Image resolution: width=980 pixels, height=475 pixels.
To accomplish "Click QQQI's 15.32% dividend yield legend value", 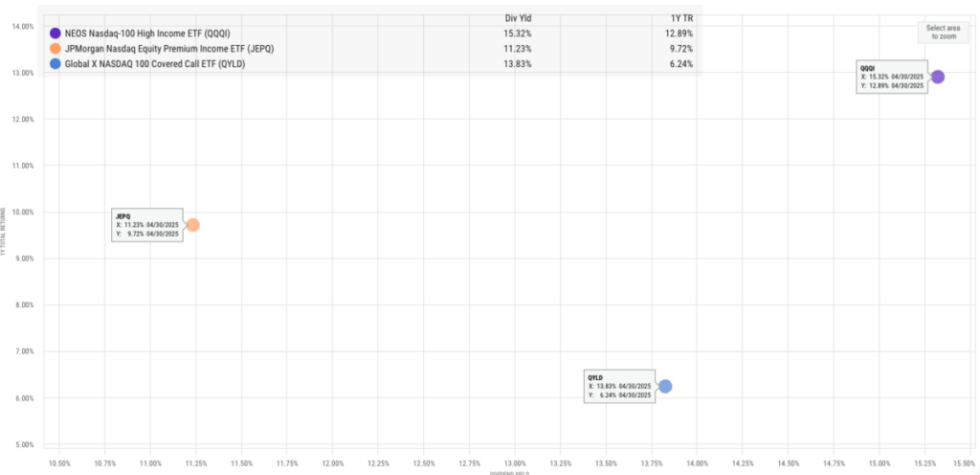I will 518,34.
